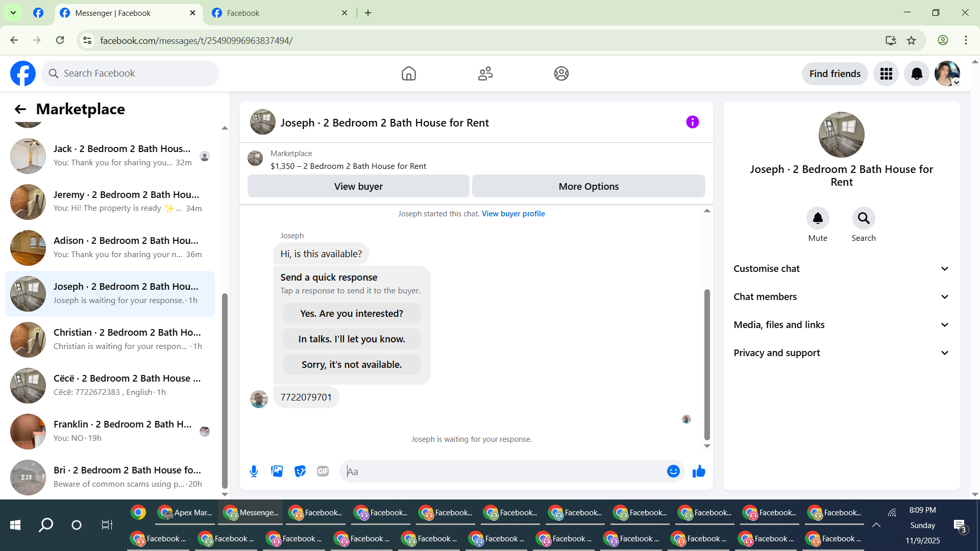Click the message thread scrollbar
The height and width of the screenshot is (551, 980).
(707, 365)
